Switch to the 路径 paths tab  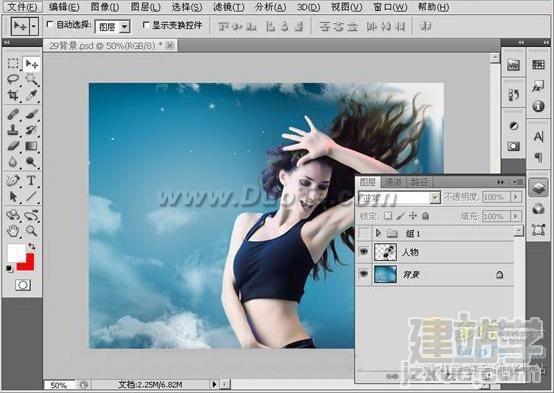pyautogui.click(x=419, y=182)
